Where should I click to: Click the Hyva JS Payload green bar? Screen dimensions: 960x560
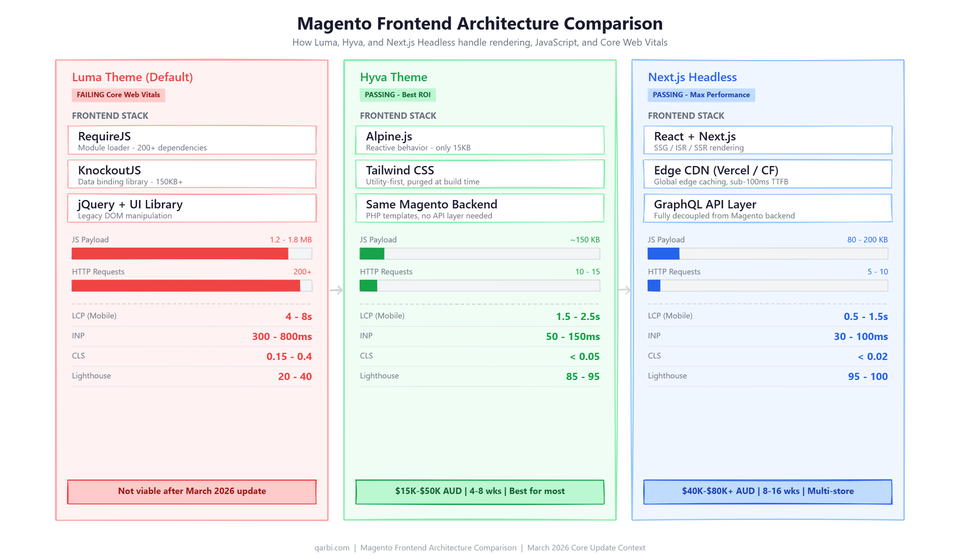[x=372, y=254]
